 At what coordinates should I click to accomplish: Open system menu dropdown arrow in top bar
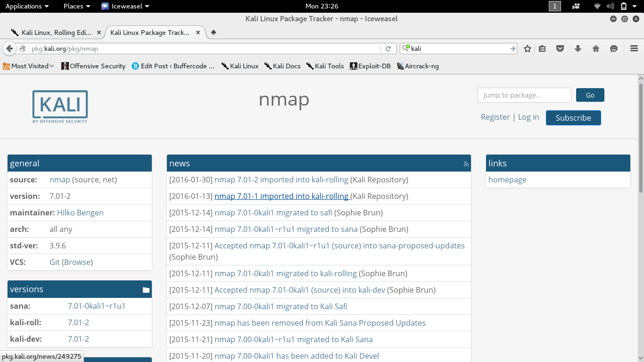636,6
